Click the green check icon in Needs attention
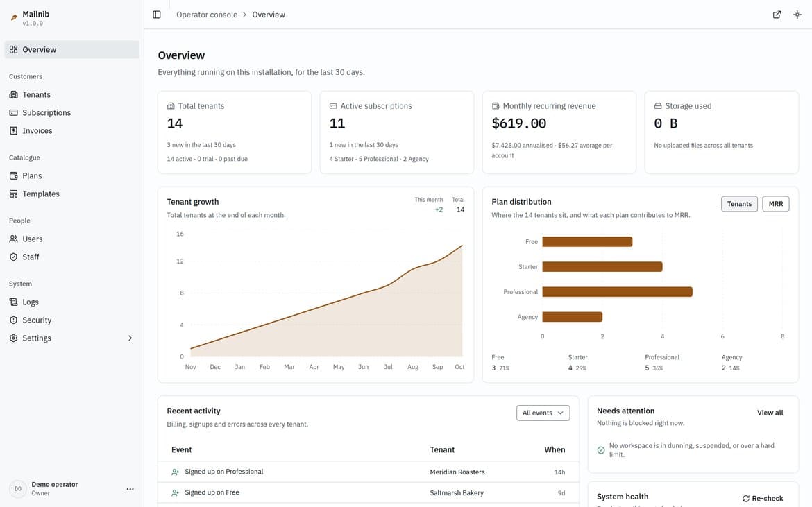 (601, 450)
